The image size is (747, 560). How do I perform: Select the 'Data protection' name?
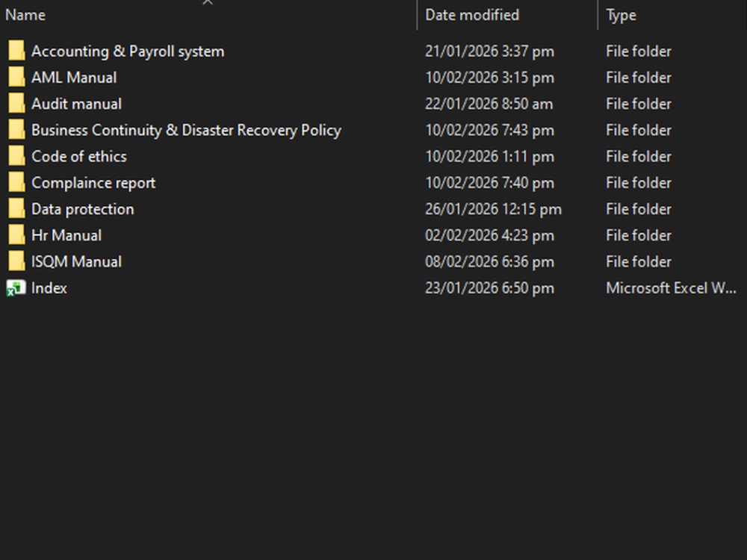83,209
